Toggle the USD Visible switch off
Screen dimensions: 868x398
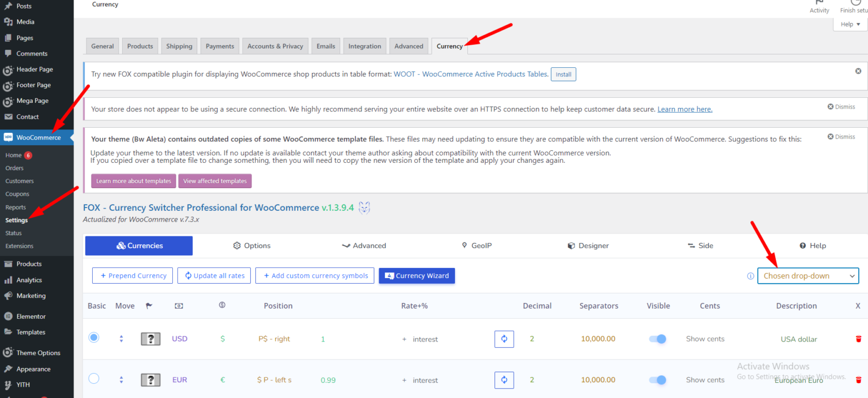pos(657,339)
